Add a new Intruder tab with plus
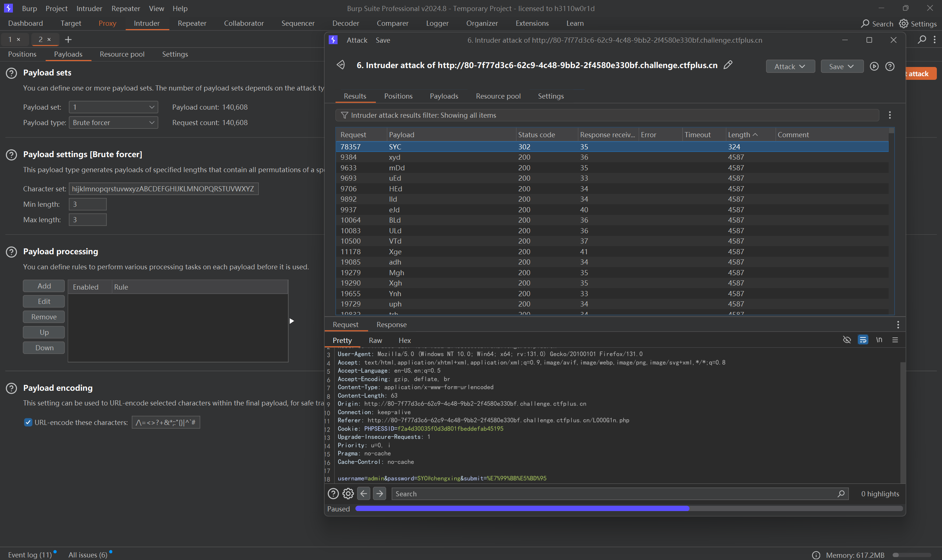Image resolution: width=942 pixels, height=560 pixels. point(68,39)
